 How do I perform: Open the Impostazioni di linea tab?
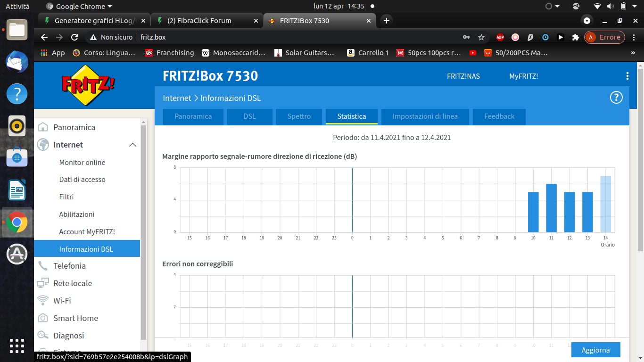(x=425, y=116)
